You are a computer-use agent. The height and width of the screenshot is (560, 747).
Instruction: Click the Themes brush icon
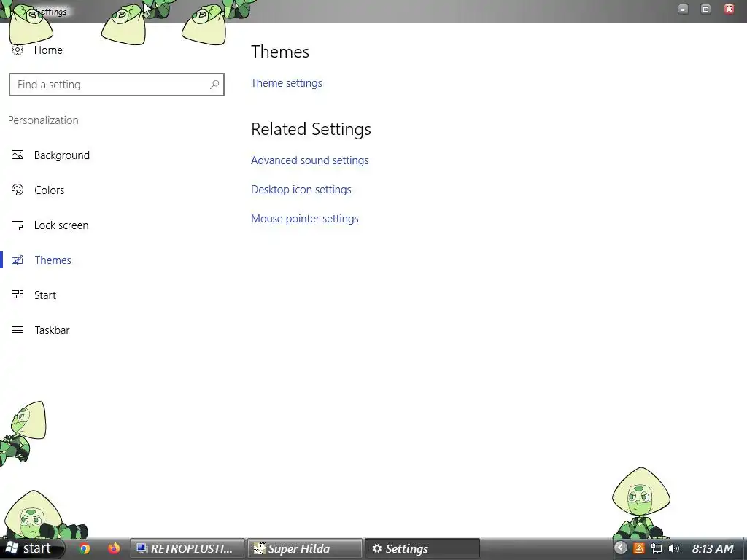(18, 260)
